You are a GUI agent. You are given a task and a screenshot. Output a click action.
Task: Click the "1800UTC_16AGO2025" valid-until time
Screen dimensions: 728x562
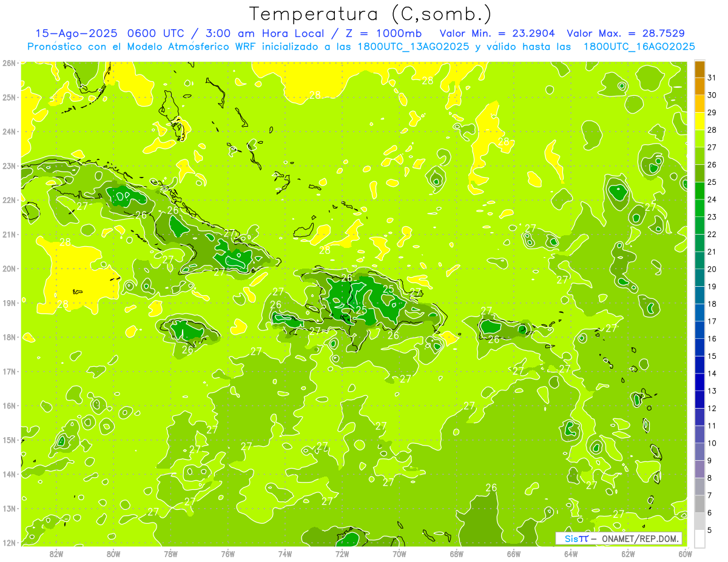tap(639, 47)
